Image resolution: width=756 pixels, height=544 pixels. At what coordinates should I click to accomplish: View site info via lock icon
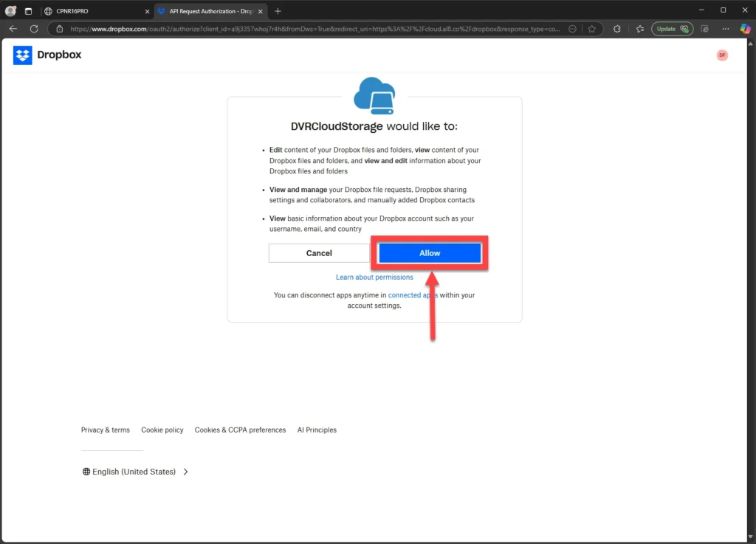(59, 29)
